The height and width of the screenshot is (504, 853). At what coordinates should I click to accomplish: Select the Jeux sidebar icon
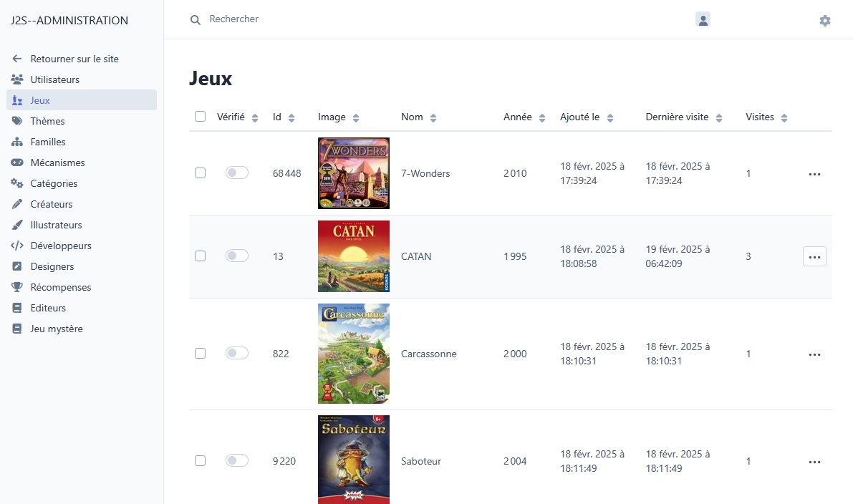(x=16, y=100)
